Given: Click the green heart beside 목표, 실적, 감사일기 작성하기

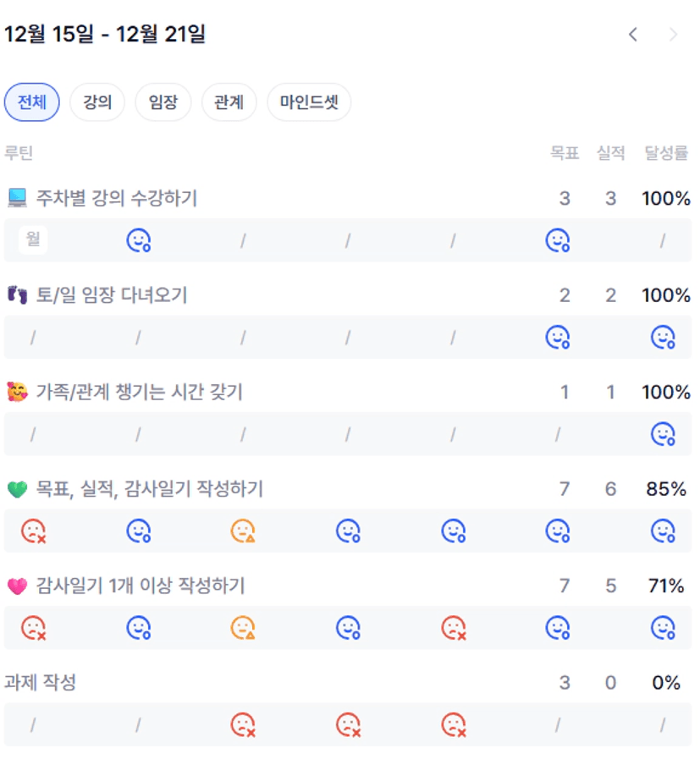Looking at the screenshot, I should click(17, 489).
